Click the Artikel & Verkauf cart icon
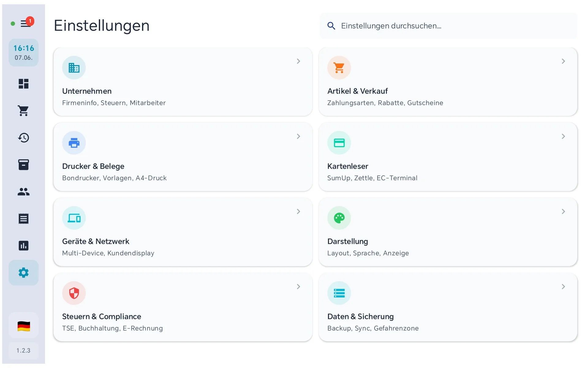 point(339,67)
